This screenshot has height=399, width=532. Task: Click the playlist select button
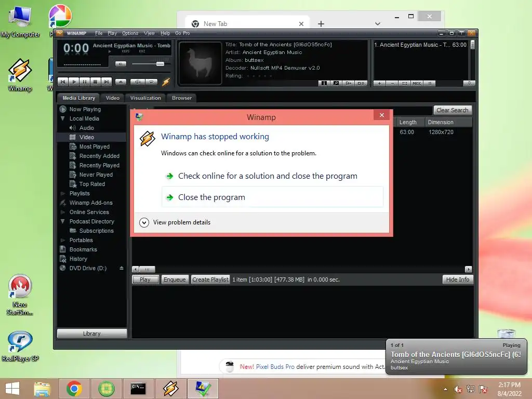click(404, 83)
